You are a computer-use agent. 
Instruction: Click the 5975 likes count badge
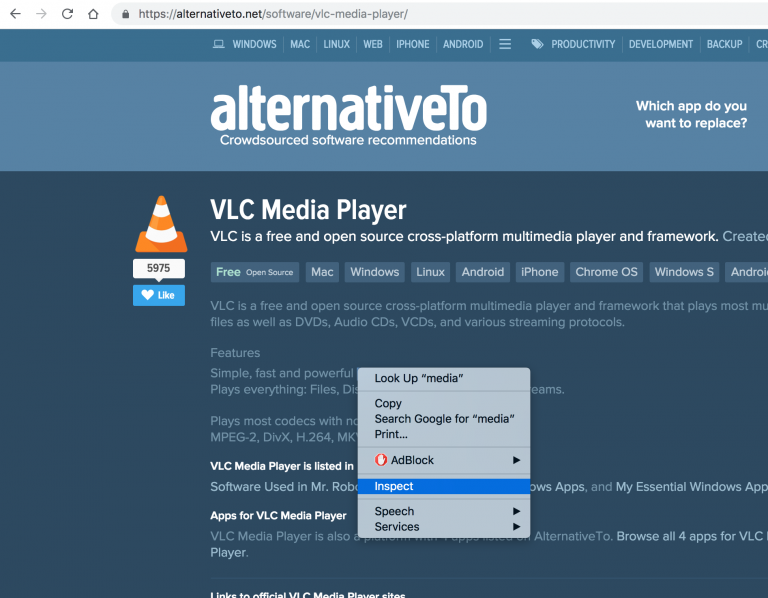click(x=159, y=268)
